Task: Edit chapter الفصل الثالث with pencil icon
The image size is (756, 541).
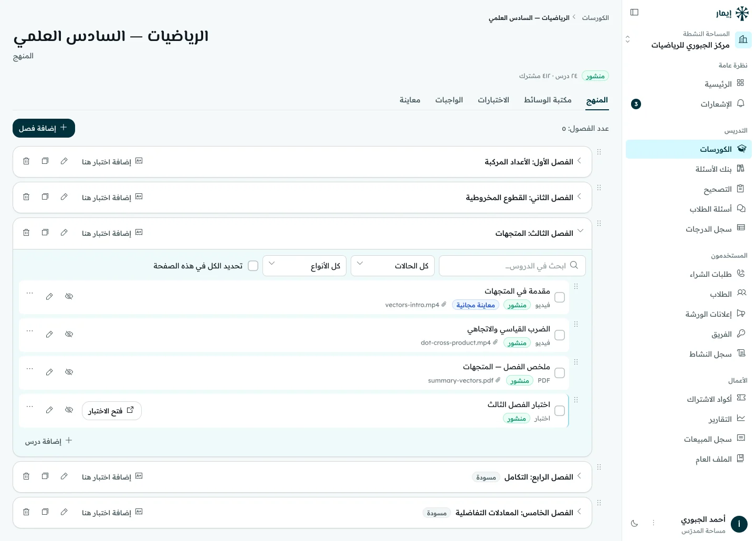Action: [64, 233]
